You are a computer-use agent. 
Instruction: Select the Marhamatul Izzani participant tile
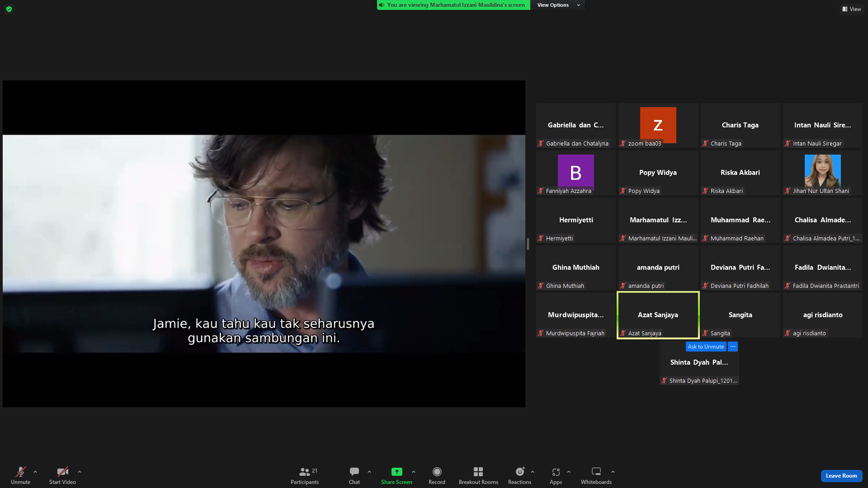tap(658, 221)
